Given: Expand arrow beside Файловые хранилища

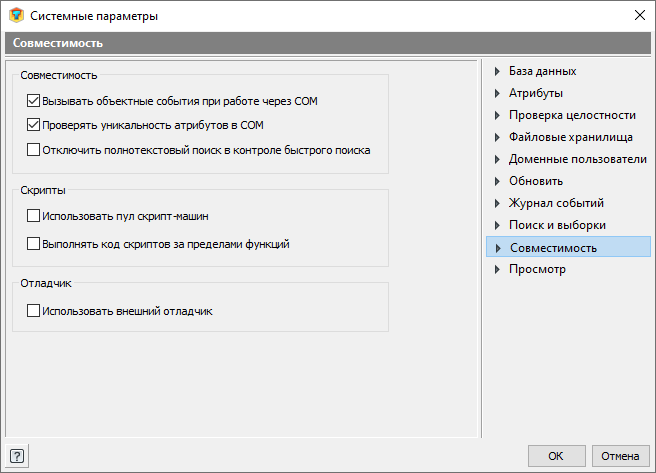Looking at the screenshot, I should pyautogui.click(x=497, y=137).
